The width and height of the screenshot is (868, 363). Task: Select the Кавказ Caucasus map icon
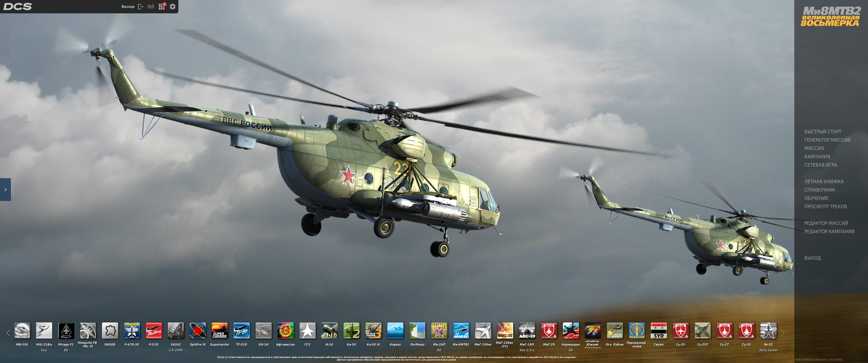(395, 330)
